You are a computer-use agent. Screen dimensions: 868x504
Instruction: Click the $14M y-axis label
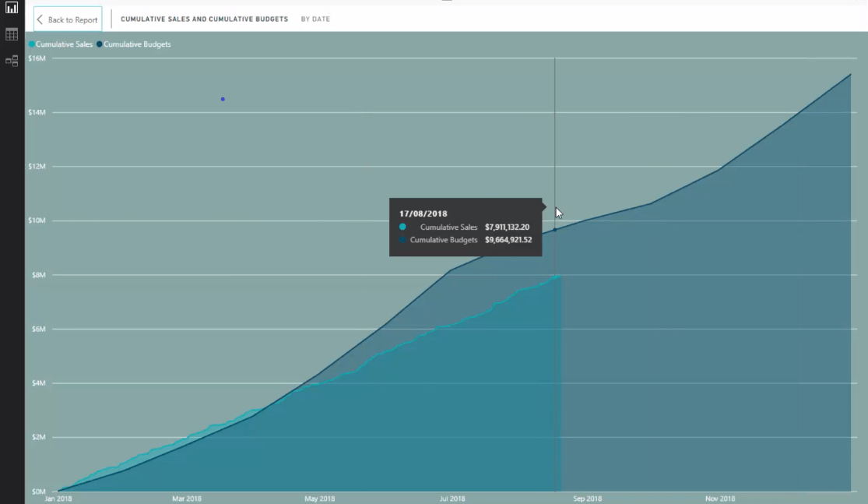click(x=37, y=112)
